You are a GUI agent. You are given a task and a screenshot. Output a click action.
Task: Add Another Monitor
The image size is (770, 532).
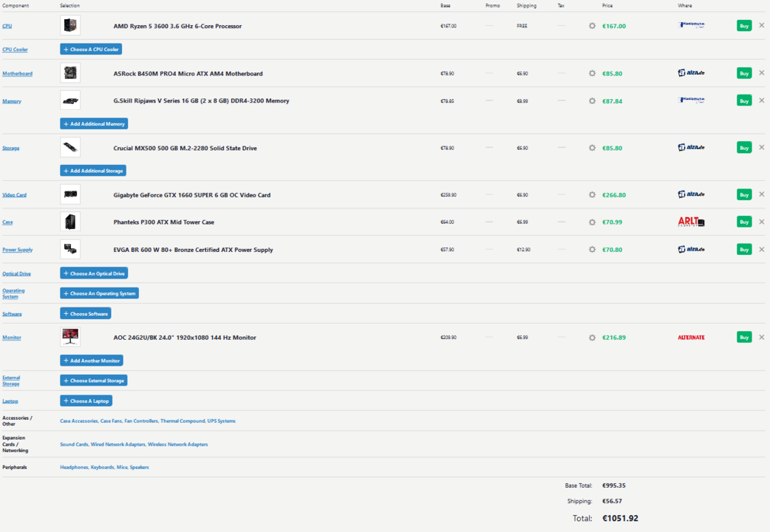pyautogui.click(x=92, y=361)
